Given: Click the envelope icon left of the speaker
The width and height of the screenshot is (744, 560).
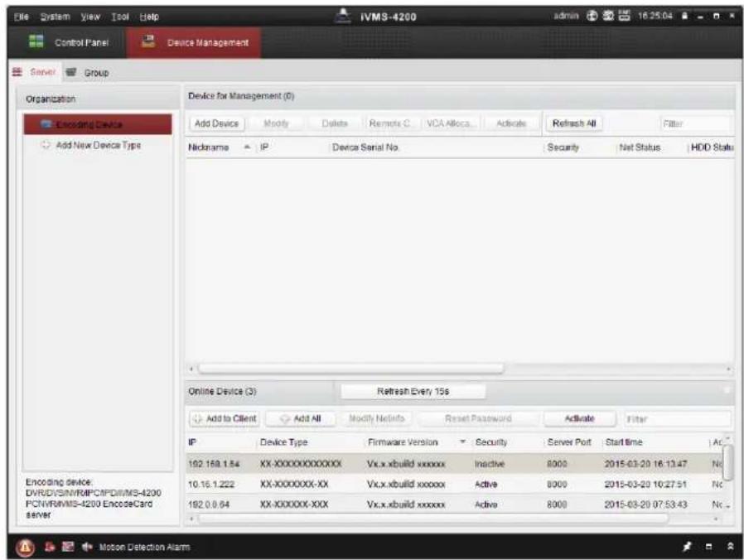Looking at the screenshot, I should (68, 548).
